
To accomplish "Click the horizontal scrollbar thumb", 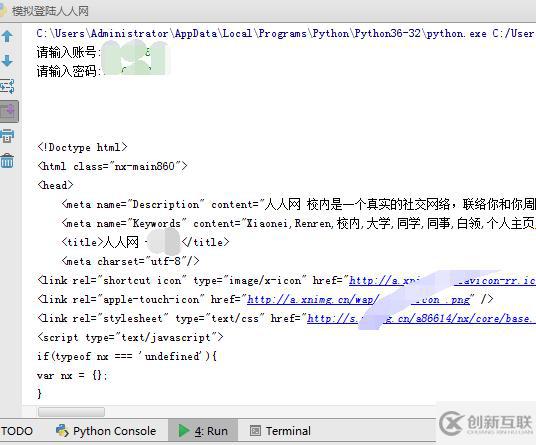I will pos(71,412).
